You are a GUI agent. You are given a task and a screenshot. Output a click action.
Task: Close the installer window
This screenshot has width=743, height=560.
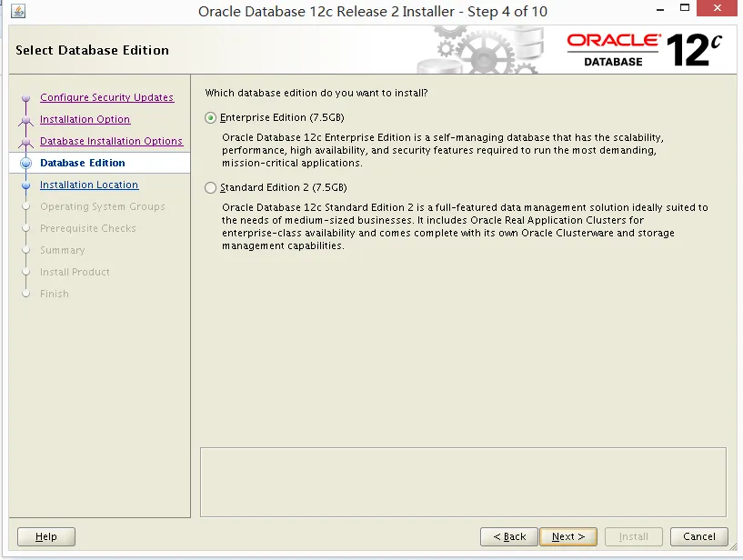click(717, 8)
